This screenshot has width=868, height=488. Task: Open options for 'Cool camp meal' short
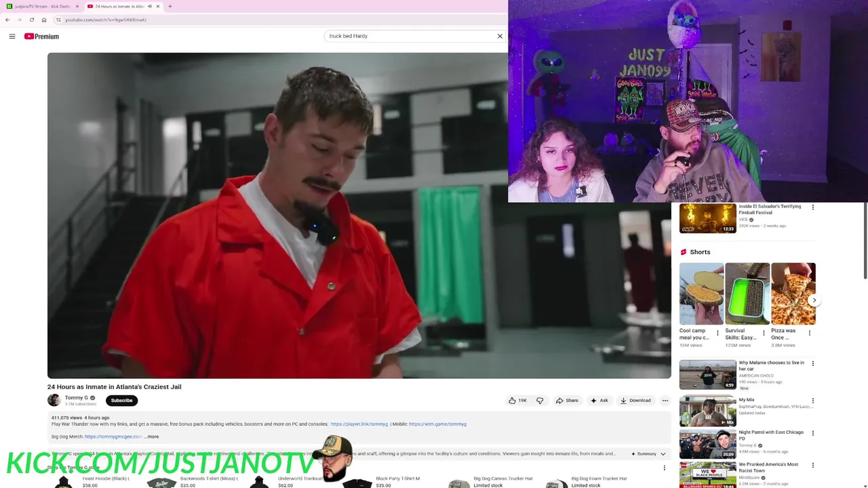(x=717, y=333)
